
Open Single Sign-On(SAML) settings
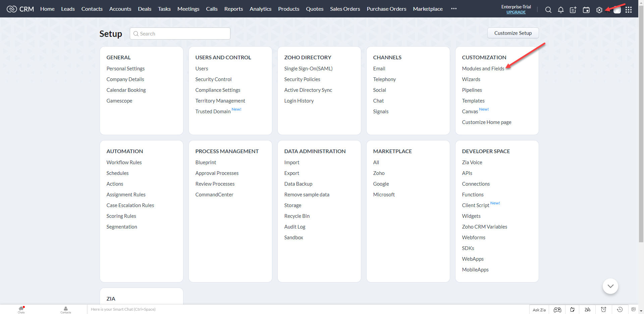(x=308, y=68)
